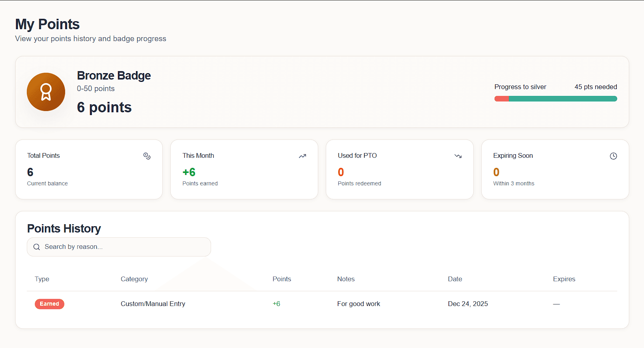Click the coins icon in Total Points
The height and width of the screenshot is (348, 644).
coord(147,156)
